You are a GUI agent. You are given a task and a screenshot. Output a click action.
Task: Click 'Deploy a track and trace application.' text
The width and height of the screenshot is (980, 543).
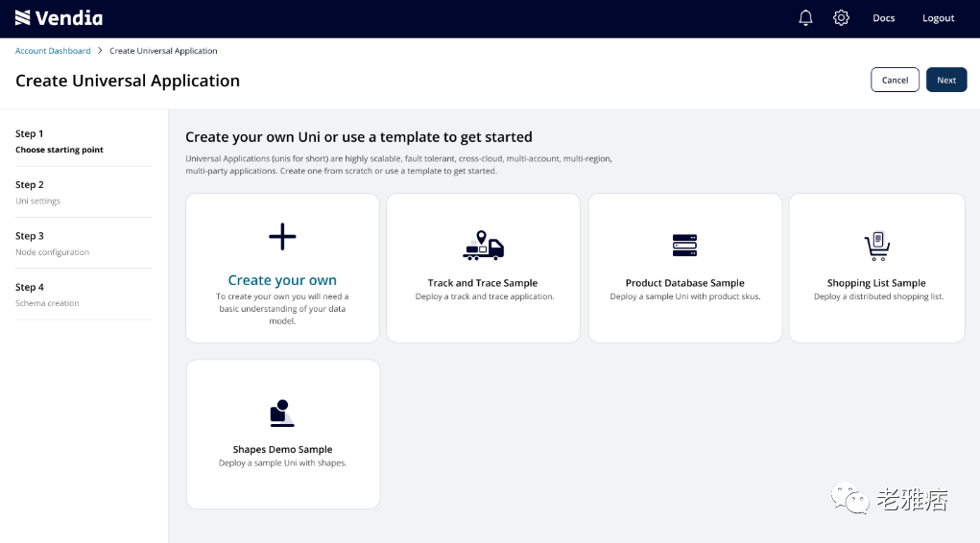coord(485,296)
